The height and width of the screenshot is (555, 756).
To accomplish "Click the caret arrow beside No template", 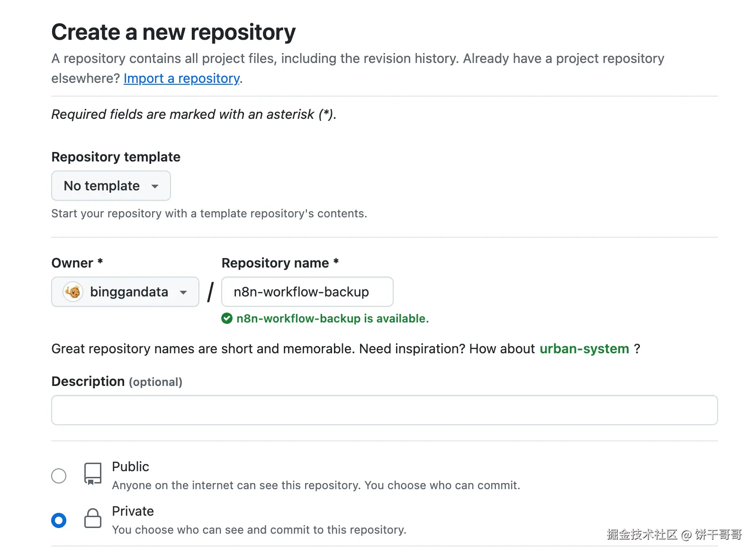I will [155, 186].
